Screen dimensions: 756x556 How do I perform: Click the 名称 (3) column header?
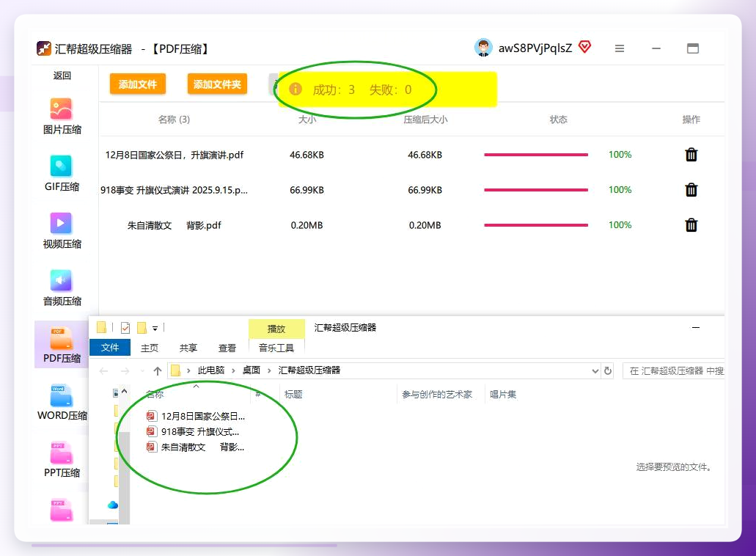(174, 119)
